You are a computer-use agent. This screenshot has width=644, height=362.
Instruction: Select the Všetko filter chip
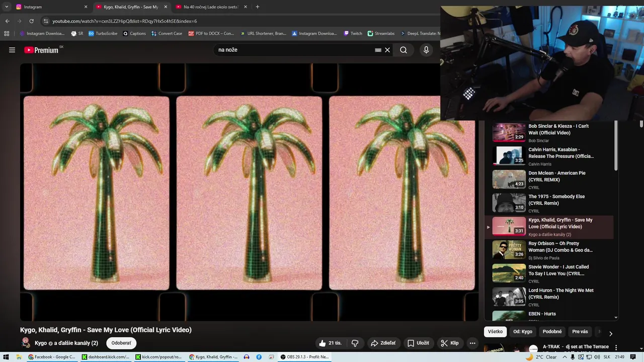pyautogui.click(x=495, y=332)
